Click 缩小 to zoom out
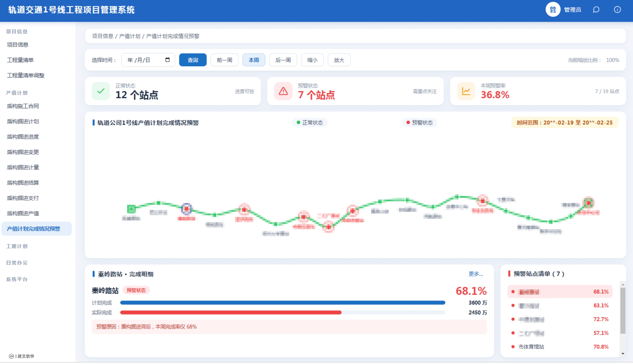This screenshot has width=633, height=364. tap(312, 60)
